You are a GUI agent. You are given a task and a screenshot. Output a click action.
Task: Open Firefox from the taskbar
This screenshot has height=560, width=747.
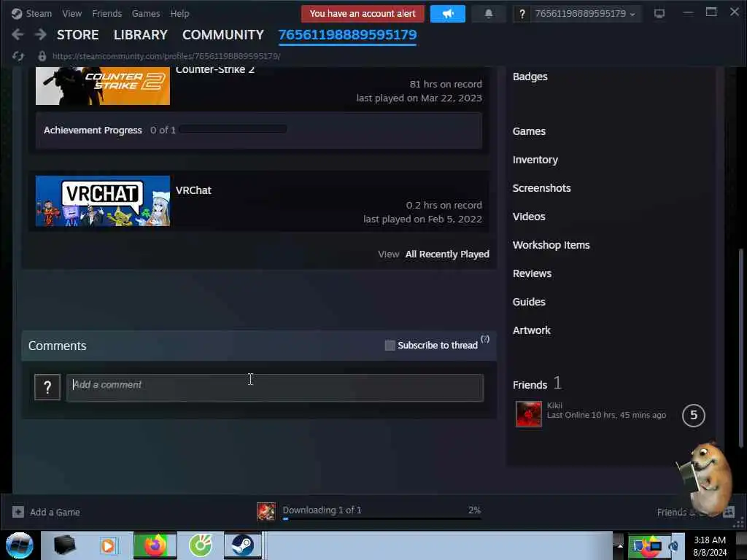155,545
